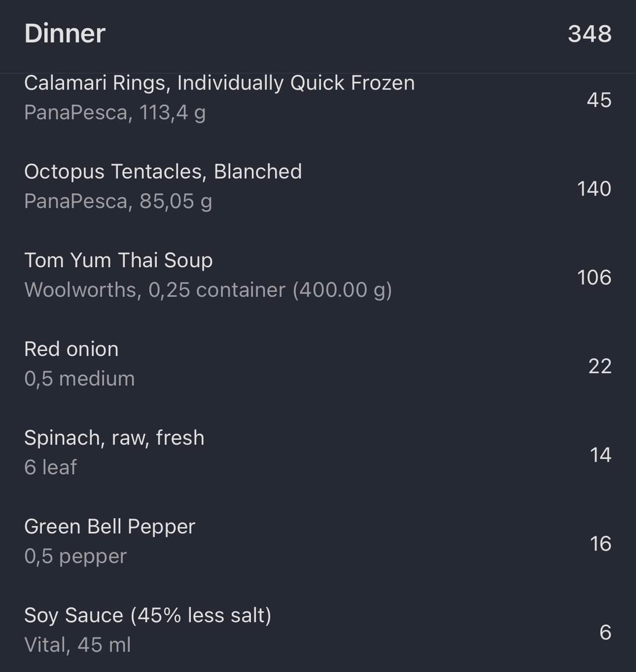Tap the Dinner total of 348 calories
Image resolution: width=636 pixels, height=672 pixels.
click(x=589, y=34)
